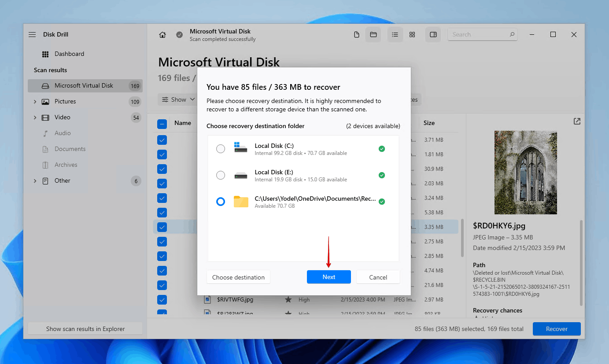Click the preview panel vertical scrollbar
The height and width of the screenshot is (364, 609).
point(582,263)
